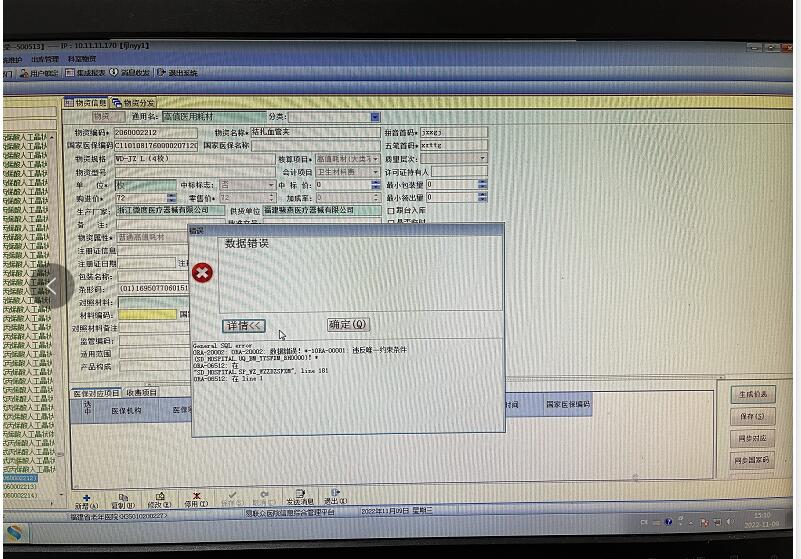Click the 购进价 spinner arrows
Image resolution: width=801 pixels, height=559 pixels.
tap(172, 198)
